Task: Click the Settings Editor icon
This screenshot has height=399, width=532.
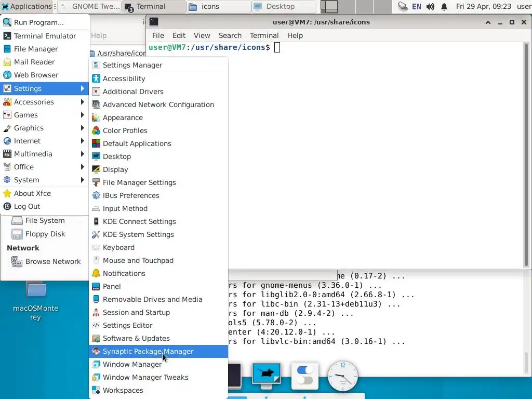Action: coord(96,325)
